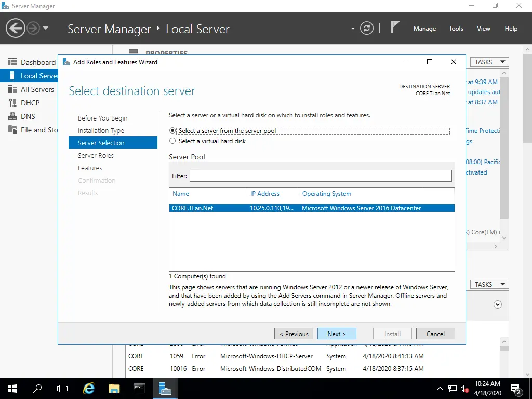Viewport: 532px width, 399px height.
Task: Open the Manage menu
Action: click(424, 29)
